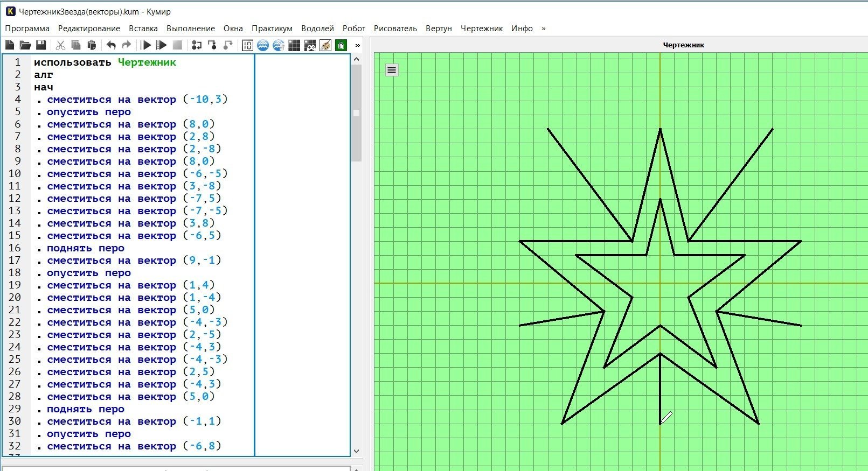The width and height of the screenshot is (868, 471).
Task: Click code line 16 'поднять перо'
Action: pyautogui.click(x=85, y=248)
